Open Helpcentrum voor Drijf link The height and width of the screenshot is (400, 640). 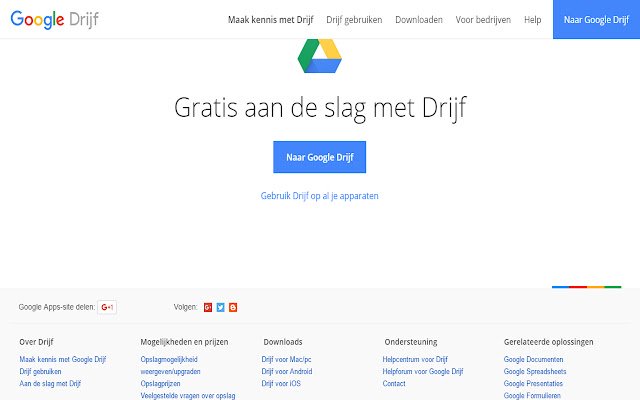pyautogui.click(x=415, y=360)
